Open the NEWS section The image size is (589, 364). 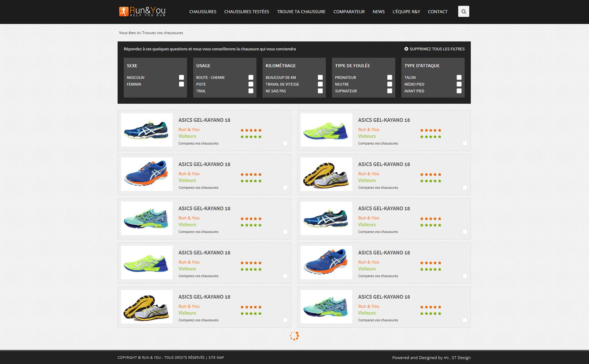coord(379,12)
